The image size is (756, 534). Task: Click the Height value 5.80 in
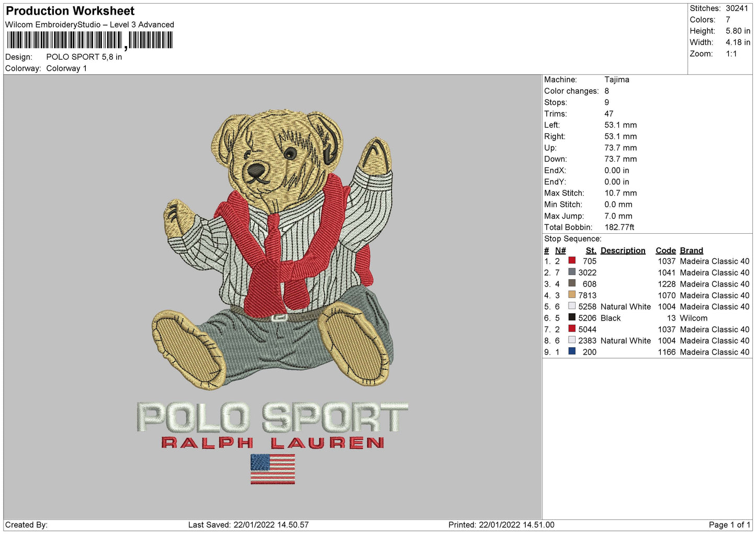[738, 31]
